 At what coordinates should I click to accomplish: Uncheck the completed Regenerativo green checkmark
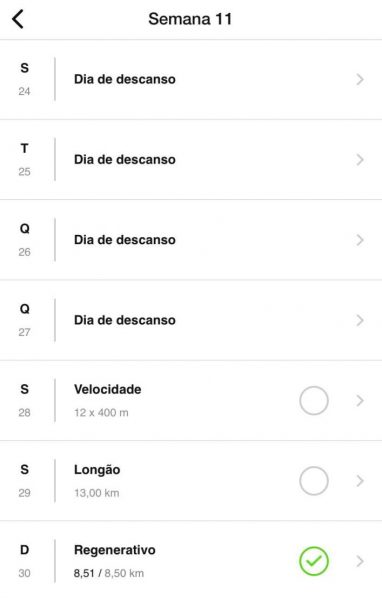314,561
